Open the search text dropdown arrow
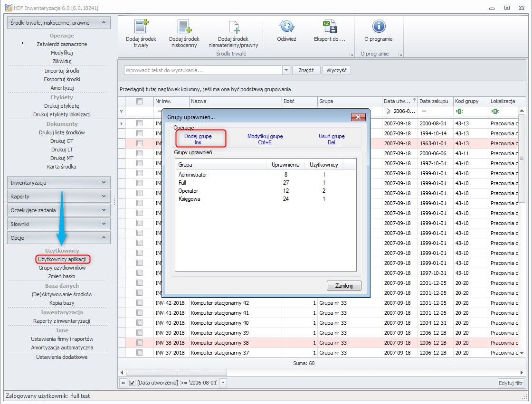The width and height of the screenshot is (532, 404). click(286, 70)
